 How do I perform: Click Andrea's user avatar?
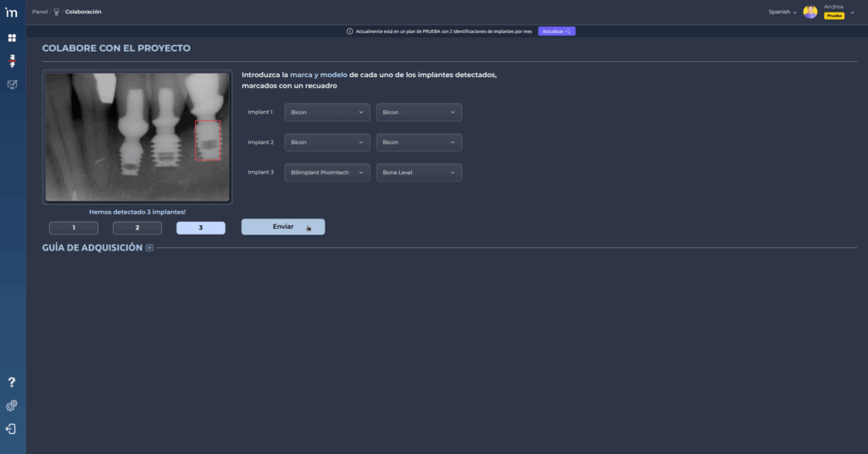click(810, 12)
